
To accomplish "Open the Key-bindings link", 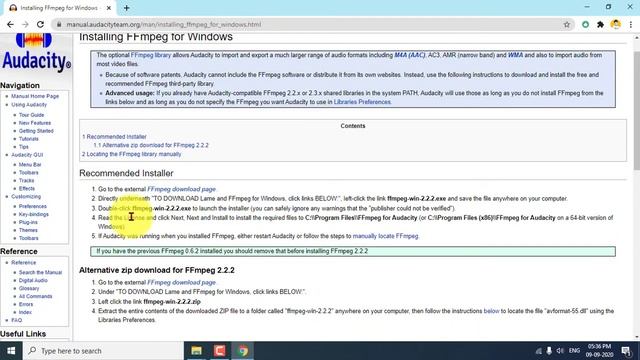I will (x=33, y=214).
